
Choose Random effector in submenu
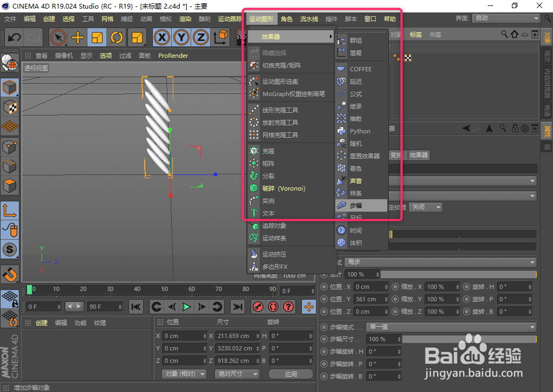pos(361,144)
